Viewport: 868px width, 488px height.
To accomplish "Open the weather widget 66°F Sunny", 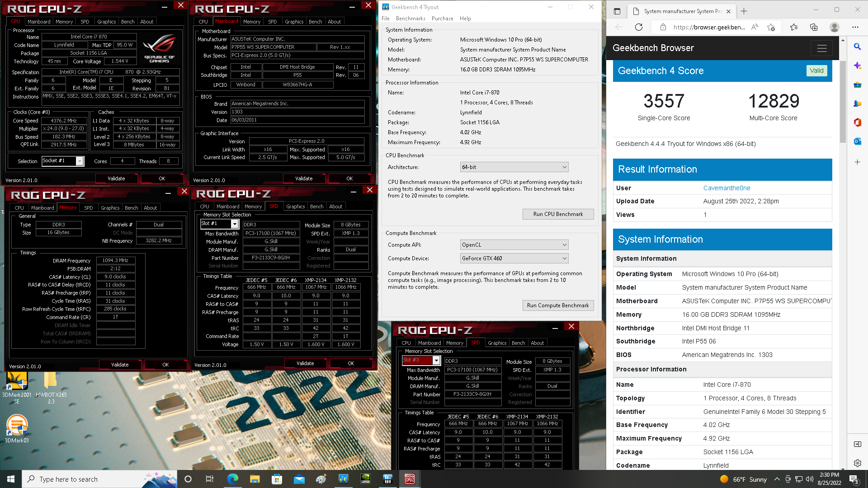I will pos(744,479).
